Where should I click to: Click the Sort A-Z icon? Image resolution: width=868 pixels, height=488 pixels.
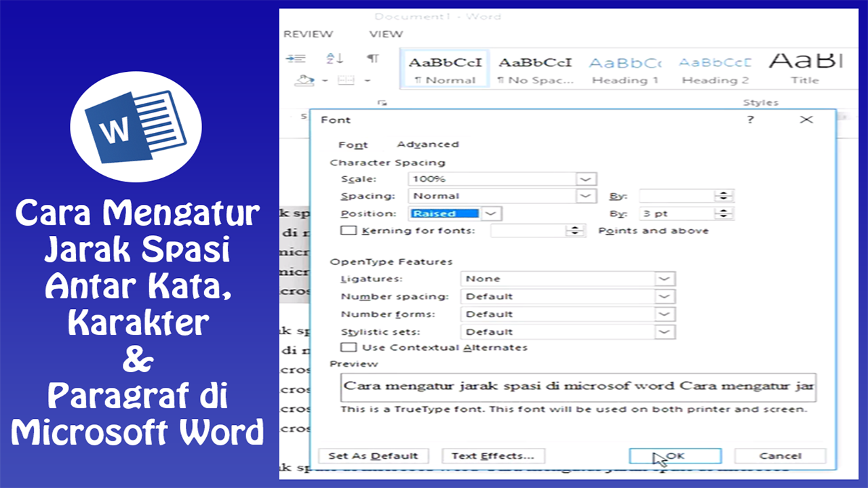pos(334,58)
